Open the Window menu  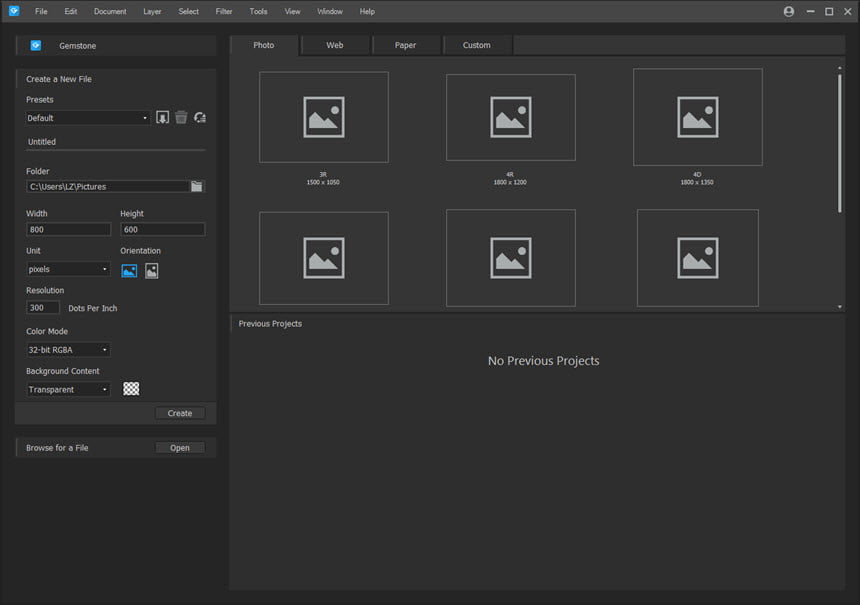coord(330,12)
